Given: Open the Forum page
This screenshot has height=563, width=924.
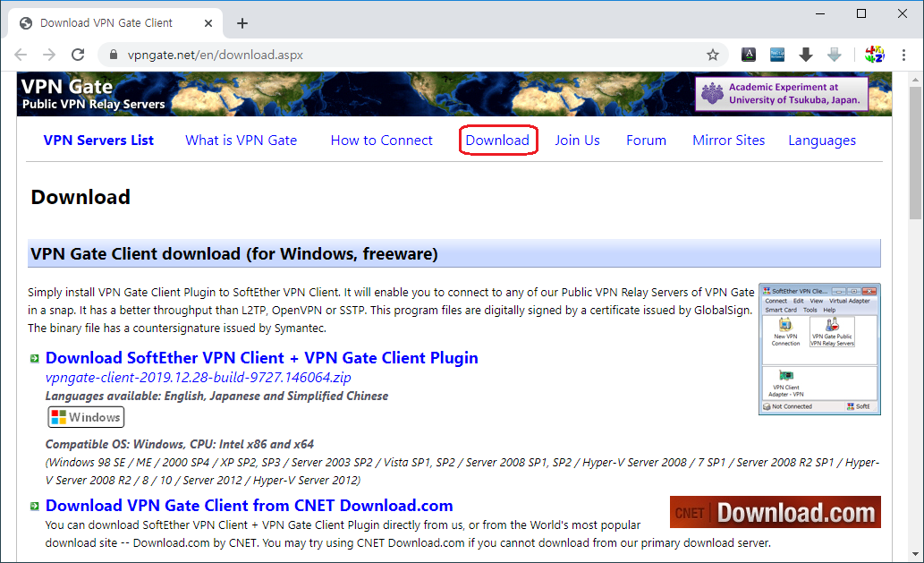Looking at the screenshot, I should (646, 141).
